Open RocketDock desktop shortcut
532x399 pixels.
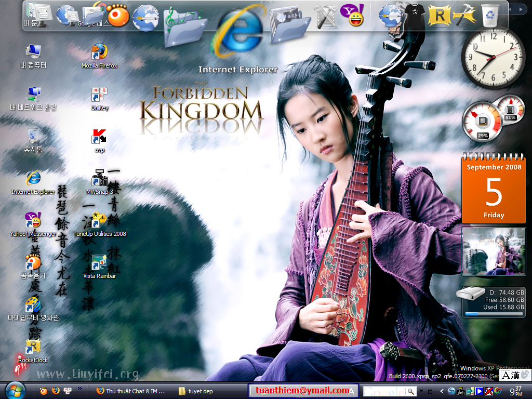(33, 351)
